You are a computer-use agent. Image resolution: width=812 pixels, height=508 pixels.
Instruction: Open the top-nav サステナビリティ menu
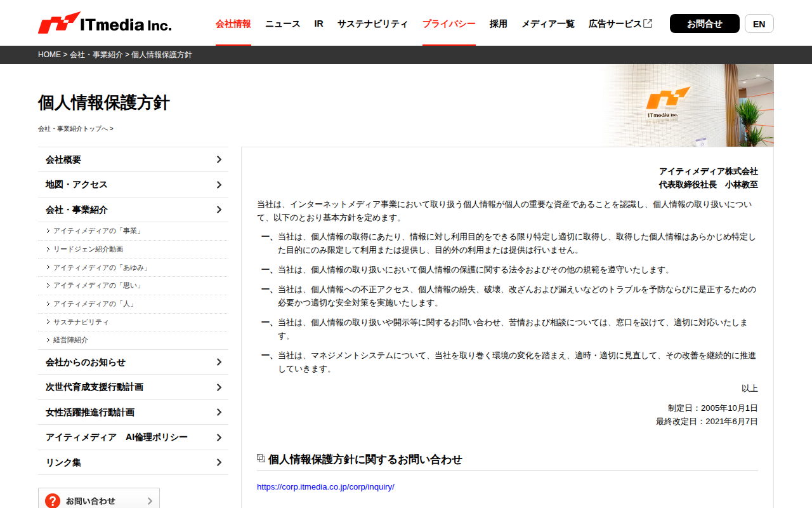point(373,23)
